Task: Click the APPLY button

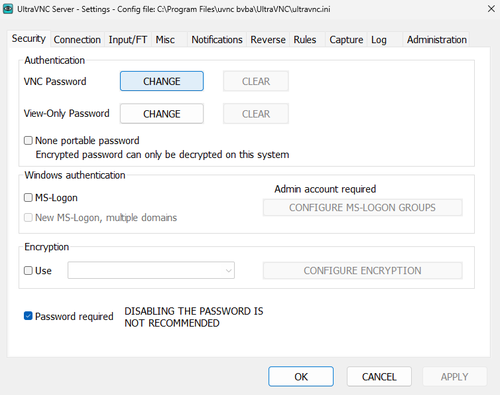Action: pos(454,377)
